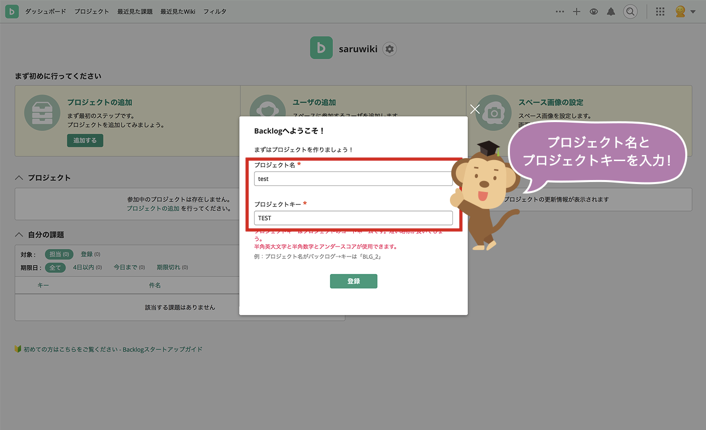Select the 全て due date filter
Image resolution: width=706 pixels, height=430 pixels.
[x=55, y=267]
